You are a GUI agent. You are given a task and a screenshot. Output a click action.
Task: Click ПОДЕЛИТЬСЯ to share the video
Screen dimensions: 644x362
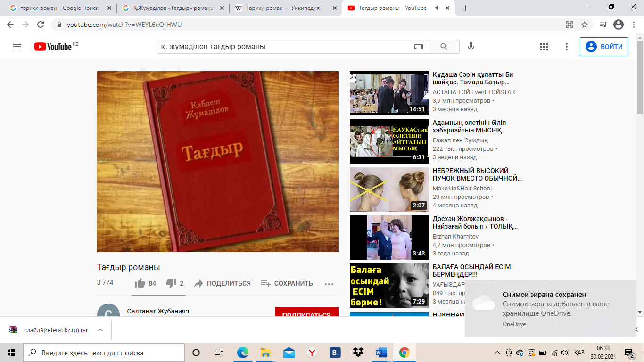(x=223, y=283)
